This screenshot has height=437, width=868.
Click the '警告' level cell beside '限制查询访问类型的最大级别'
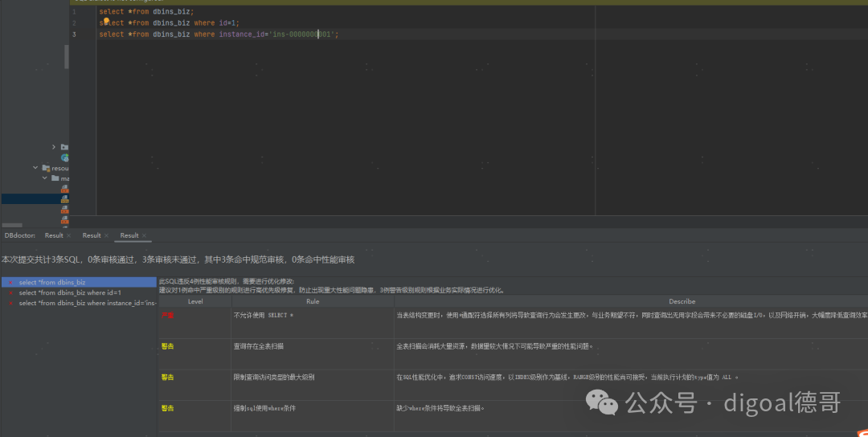coord(194,385)
